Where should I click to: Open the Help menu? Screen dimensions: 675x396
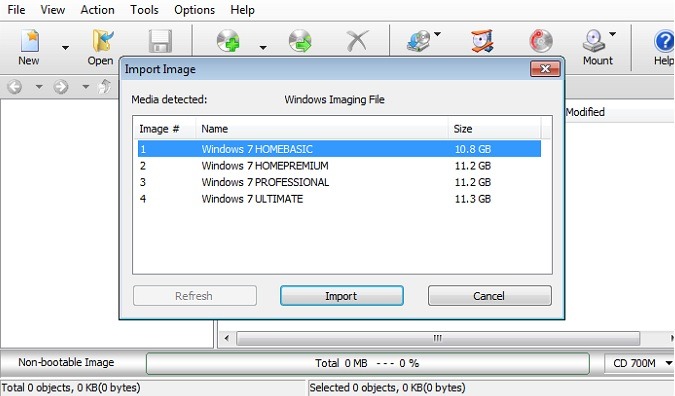click(x=242, y=9)
